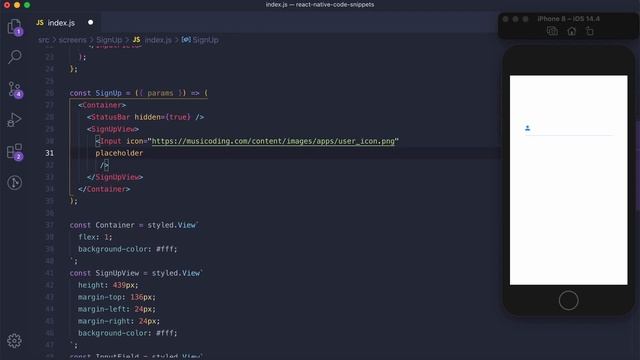Click the simulator Home toolbar icon
The width and height of the screenshot is (640, 360).
572,31
